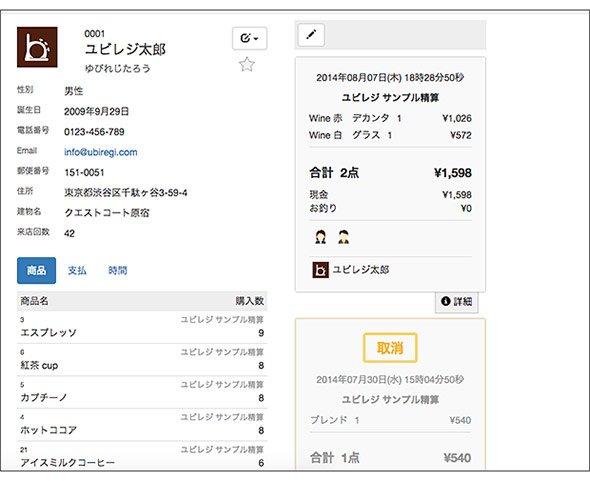Click the building name クエストコート原宿
The image size is (590, 481).
tap(107, 213)
